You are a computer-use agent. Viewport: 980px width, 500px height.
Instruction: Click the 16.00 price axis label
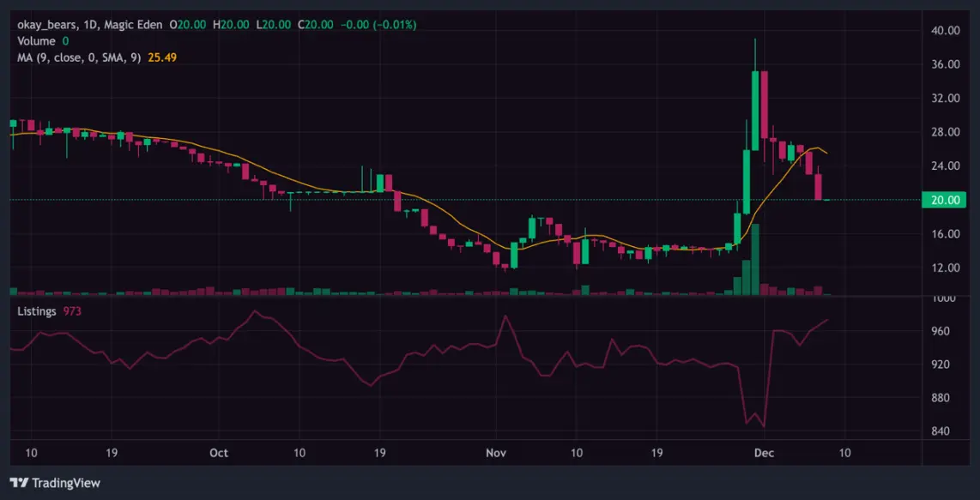[944, 234]
